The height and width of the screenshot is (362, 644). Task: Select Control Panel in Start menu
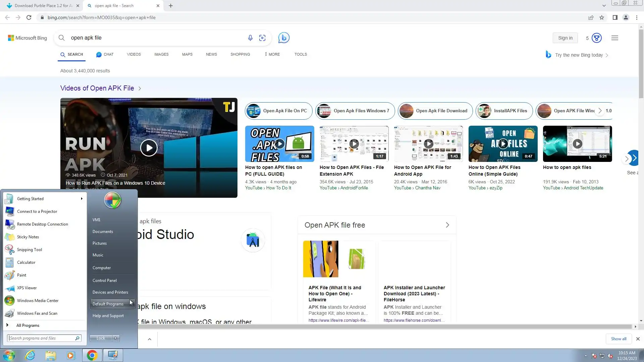[x=105, y=281]
